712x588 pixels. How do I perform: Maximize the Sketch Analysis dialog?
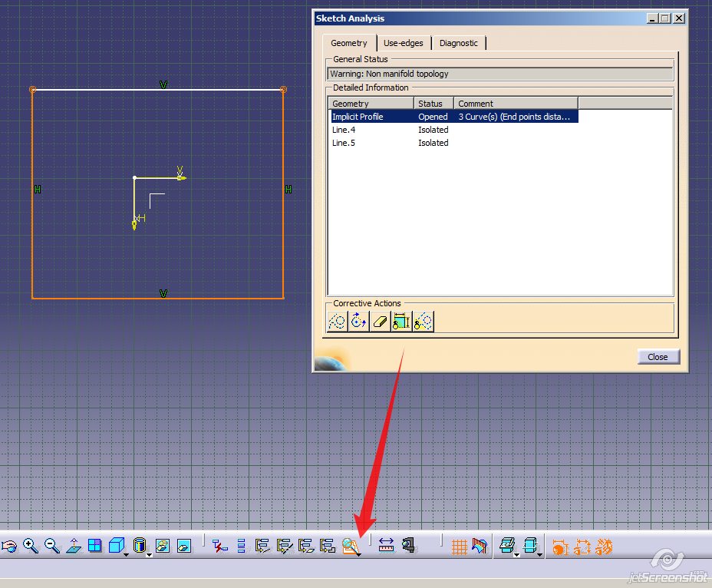pyautogui.click(x=664, y=18)
